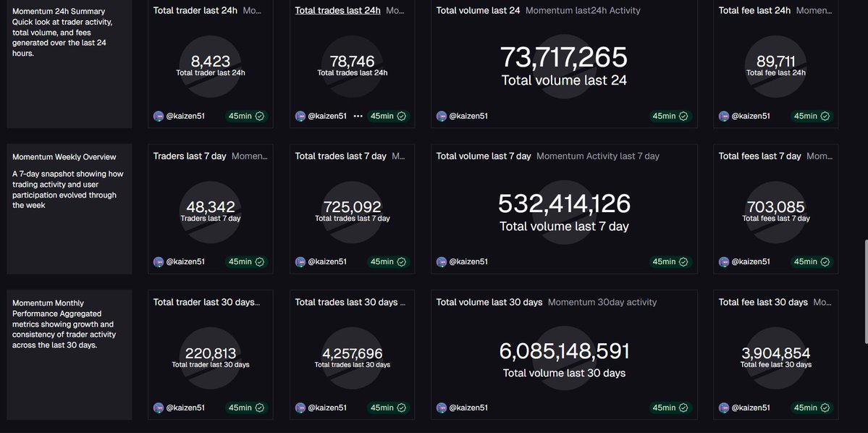Select the 8,423 trader count value
Screen dimensions: 868x433
(x=211, y=62)
